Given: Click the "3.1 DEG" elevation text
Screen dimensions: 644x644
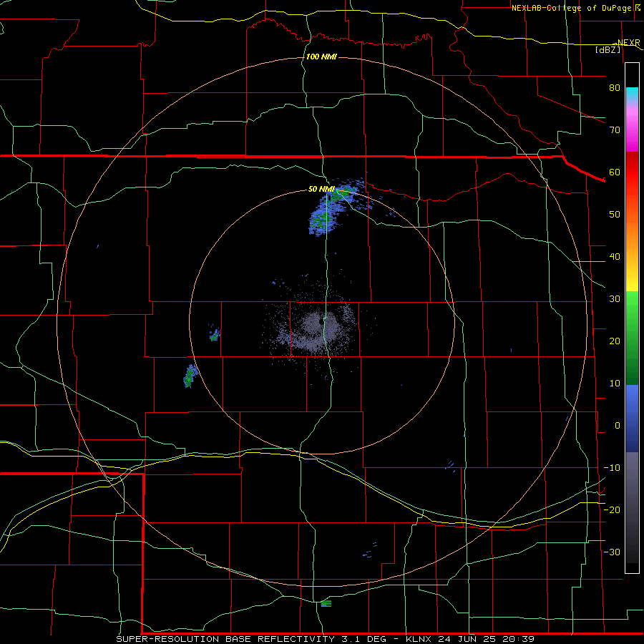Looking at the screenshot, I should (x=364, y=639).
